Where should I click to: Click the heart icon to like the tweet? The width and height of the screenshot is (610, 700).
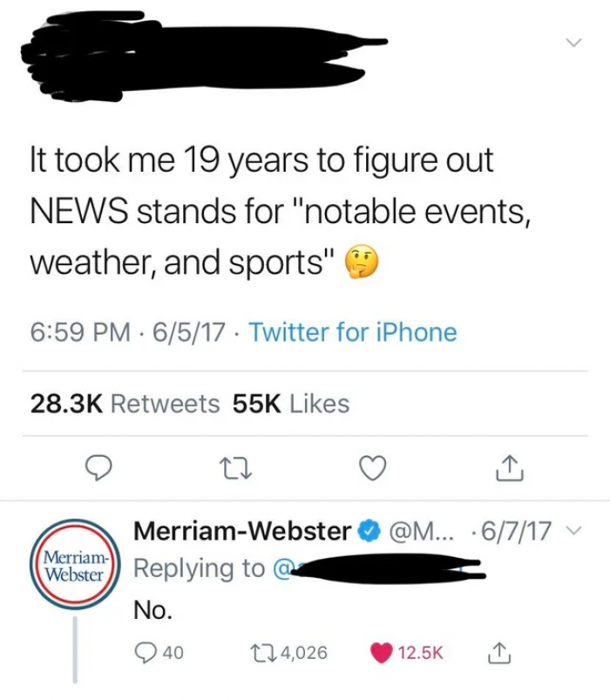[373, 468]
